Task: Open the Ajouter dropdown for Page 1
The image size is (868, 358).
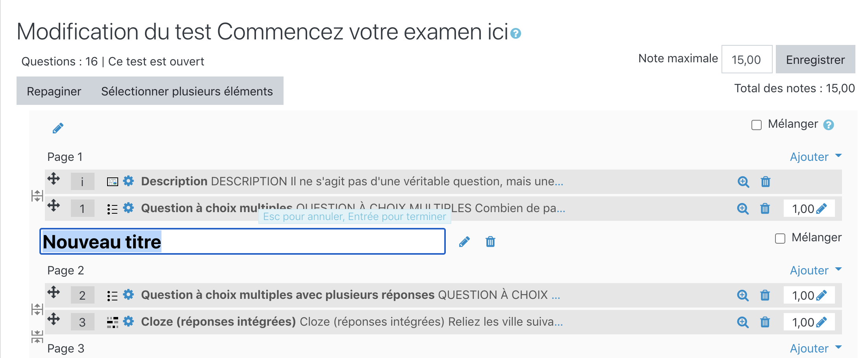Action: [815, 157]
